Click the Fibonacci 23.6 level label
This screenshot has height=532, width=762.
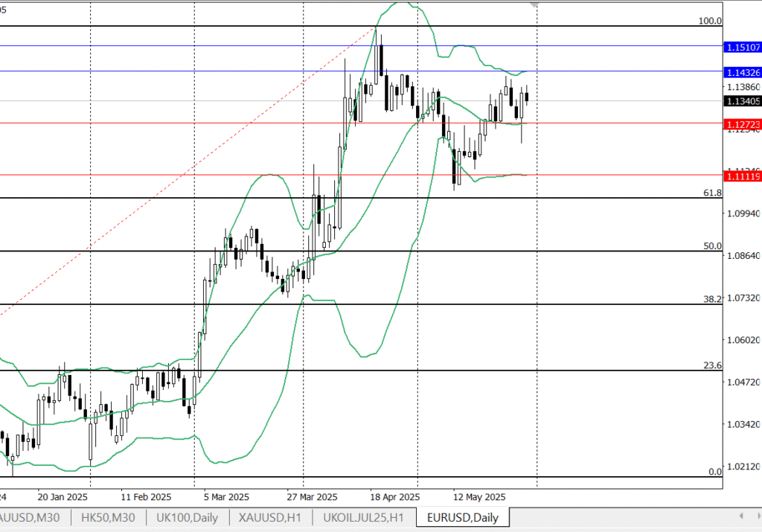(712, 365)
